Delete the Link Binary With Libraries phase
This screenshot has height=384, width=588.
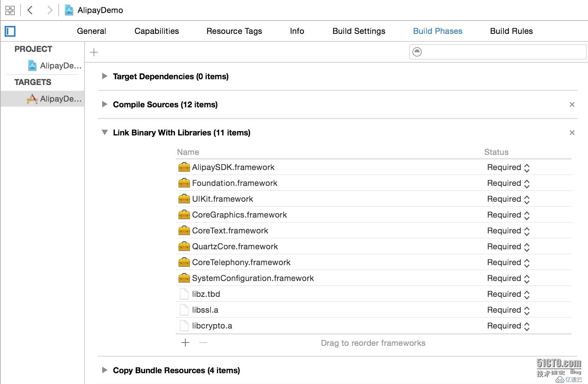point(572,133)
